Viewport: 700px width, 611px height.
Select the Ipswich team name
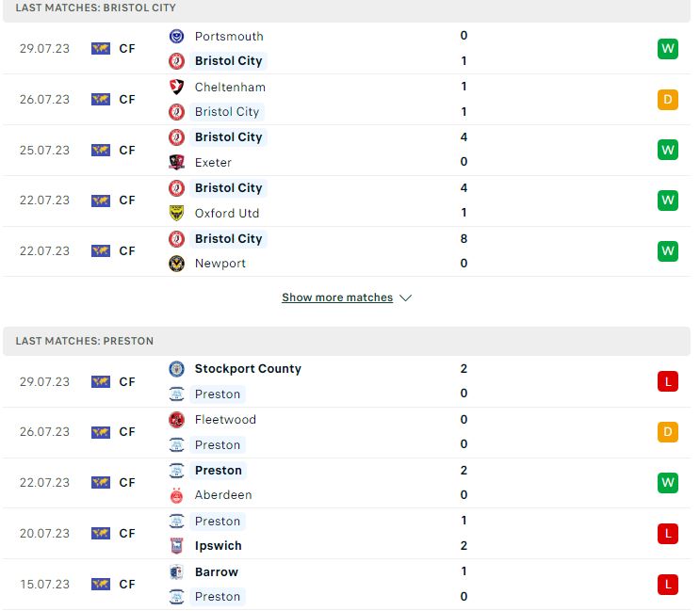tap(219, 546)
